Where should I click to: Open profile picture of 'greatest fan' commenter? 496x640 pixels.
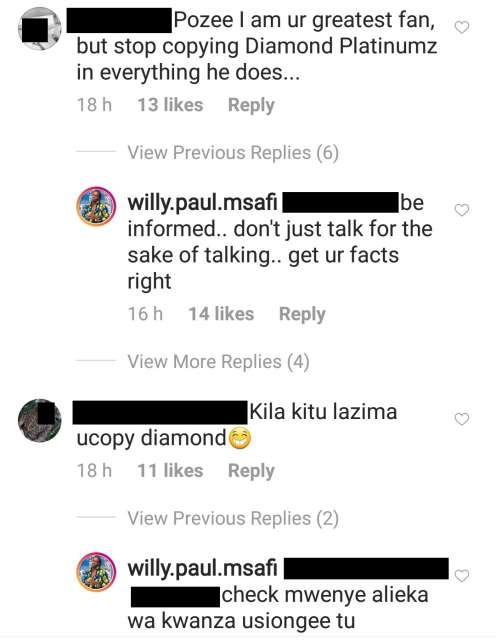click(x=40, y=29)
